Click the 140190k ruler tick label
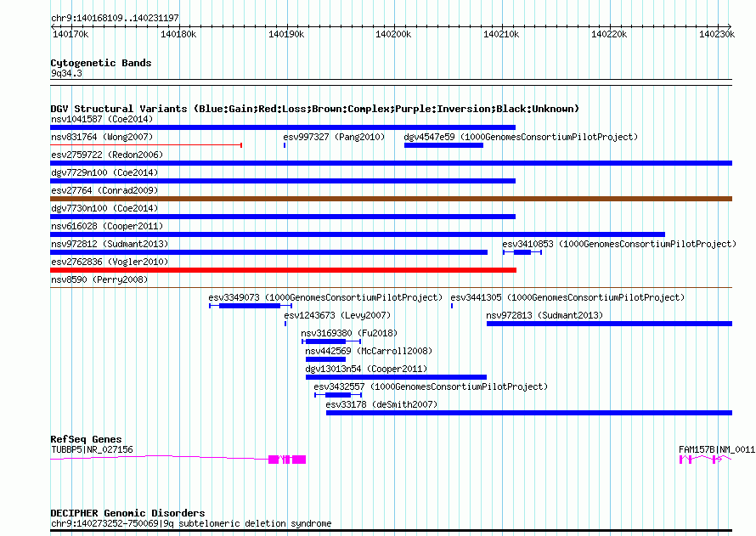 coord(286,34)
